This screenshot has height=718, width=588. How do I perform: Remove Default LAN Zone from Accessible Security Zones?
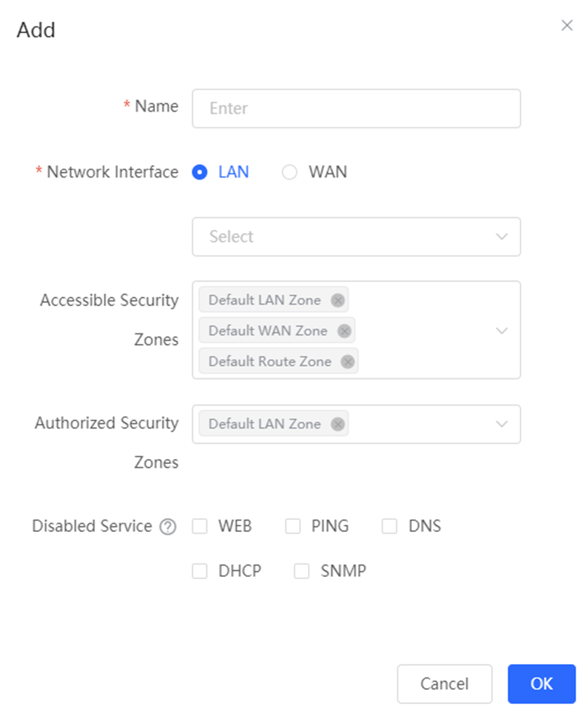[x=338, y=300]
